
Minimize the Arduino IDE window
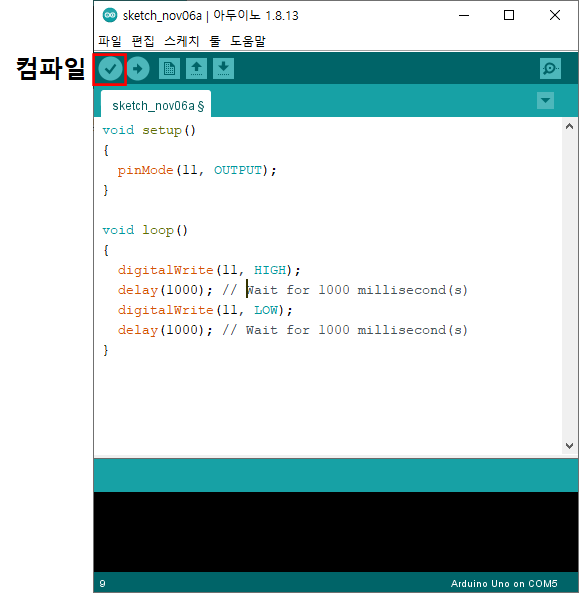point(464,16)
